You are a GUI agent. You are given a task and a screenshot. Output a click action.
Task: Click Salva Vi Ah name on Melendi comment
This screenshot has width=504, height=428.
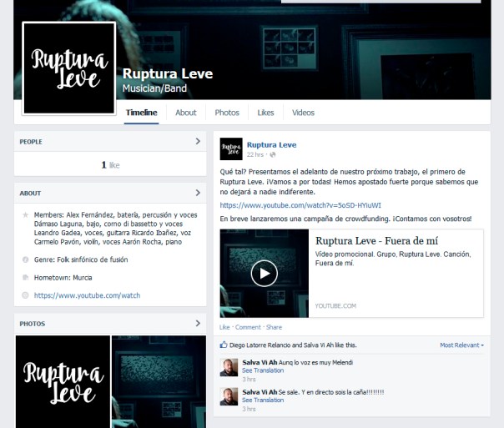pos(260,362)
